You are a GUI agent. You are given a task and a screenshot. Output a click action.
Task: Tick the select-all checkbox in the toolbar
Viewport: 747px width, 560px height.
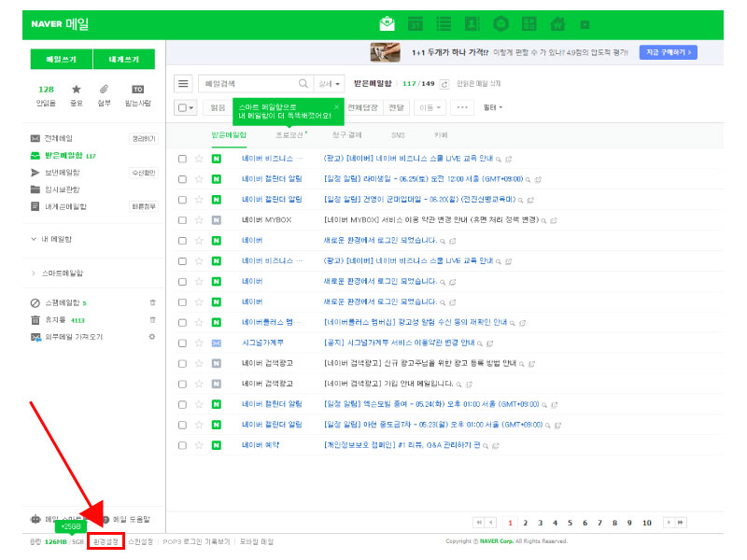(182, 107)
